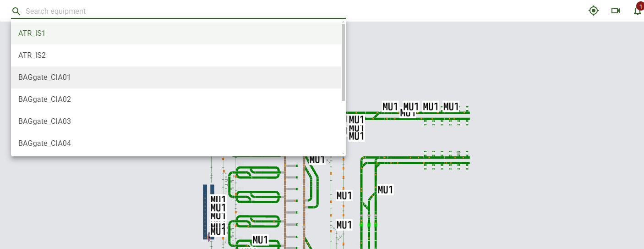Click the locate target icon
The width and height of the screenshot is (644, 249).
click(594, 11)
